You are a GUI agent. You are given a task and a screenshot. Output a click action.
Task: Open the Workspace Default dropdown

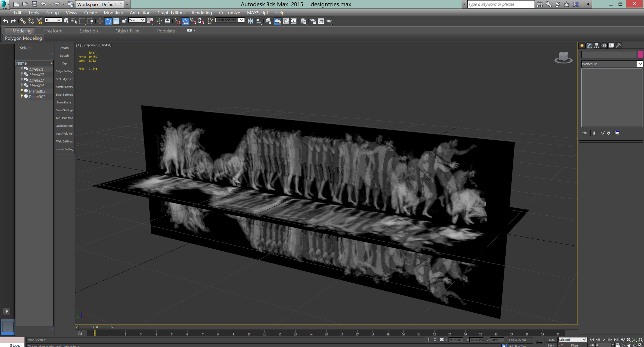pyautogui.click(x=100, y=4)
